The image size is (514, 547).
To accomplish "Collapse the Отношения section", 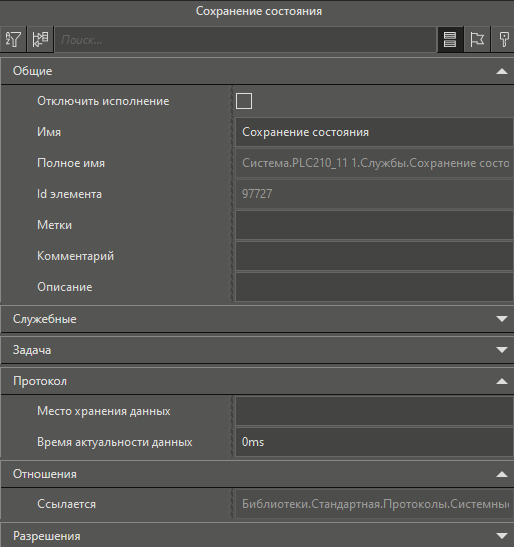I will (x=257, y=474).
